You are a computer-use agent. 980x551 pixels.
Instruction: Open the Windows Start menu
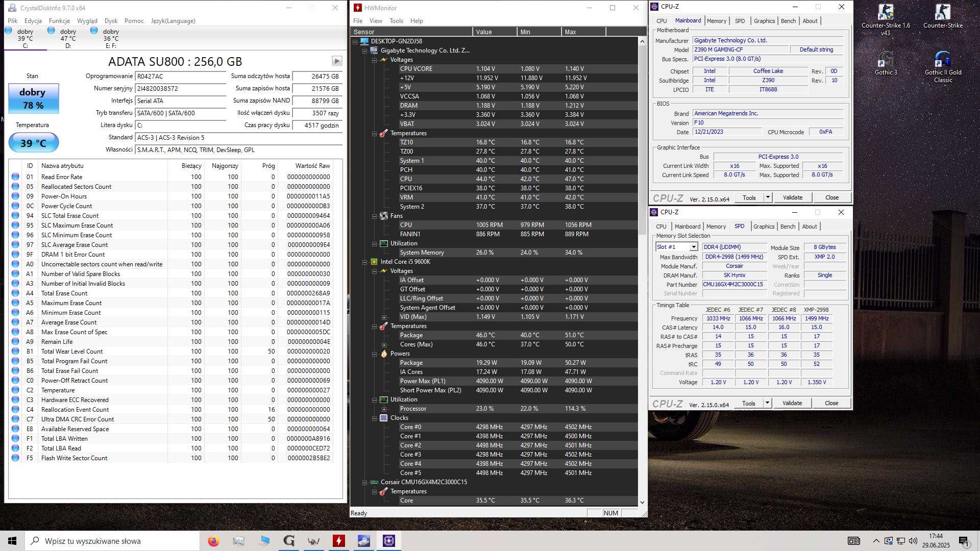(x=12, y=541)
